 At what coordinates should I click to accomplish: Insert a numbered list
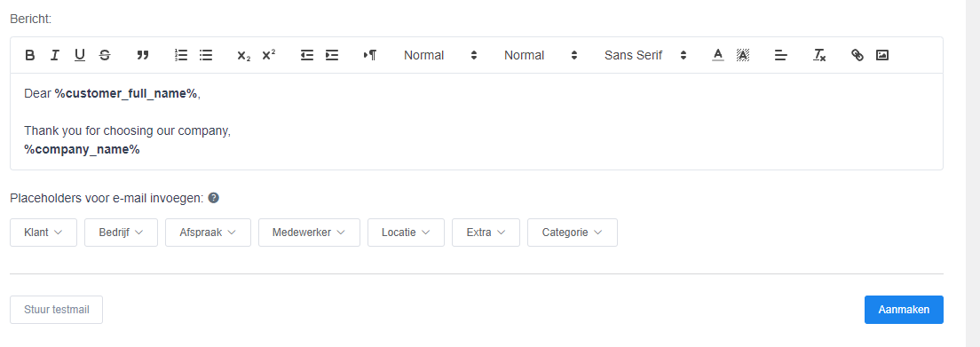coord(180,55)
